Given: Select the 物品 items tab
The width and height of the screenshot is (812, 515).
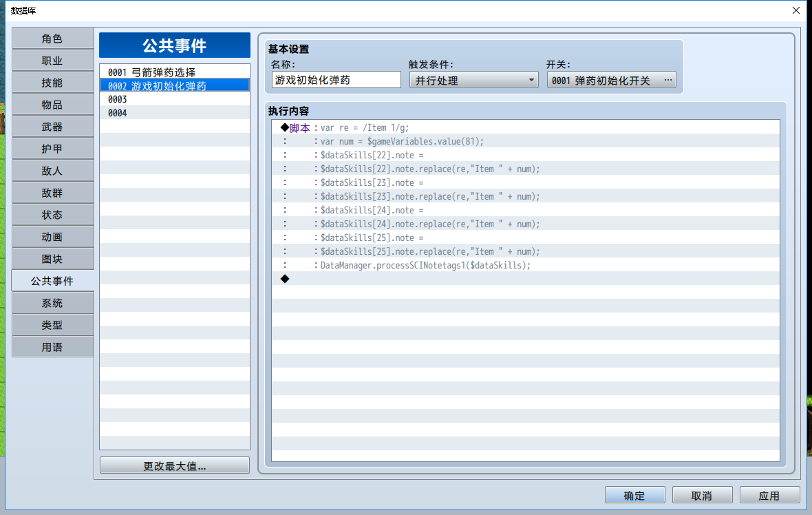Looking at the screenshot, I should tap(52, 105).
